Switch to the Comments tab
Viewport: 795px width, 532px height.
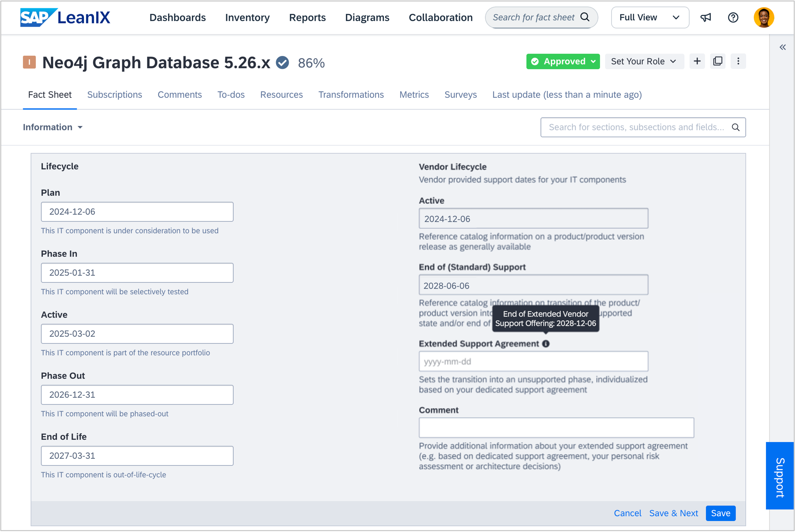(x=180, y=95)
